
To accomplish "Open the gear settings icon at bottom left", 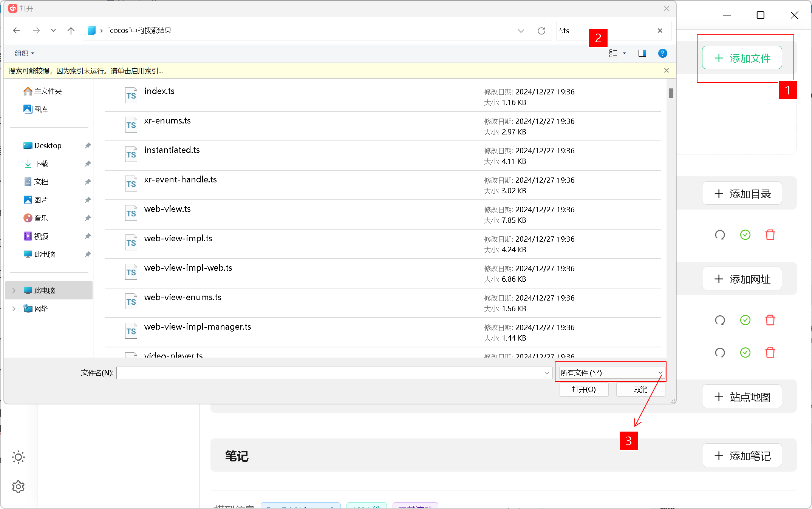I will [x=18, y=487].
